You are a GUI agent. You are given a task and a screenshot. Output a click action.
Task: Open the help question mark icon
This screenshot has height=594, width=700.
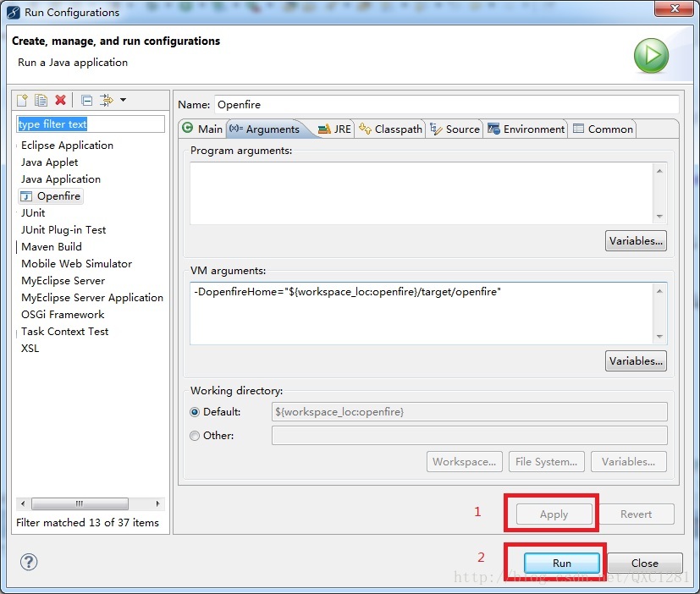point(29,562)
